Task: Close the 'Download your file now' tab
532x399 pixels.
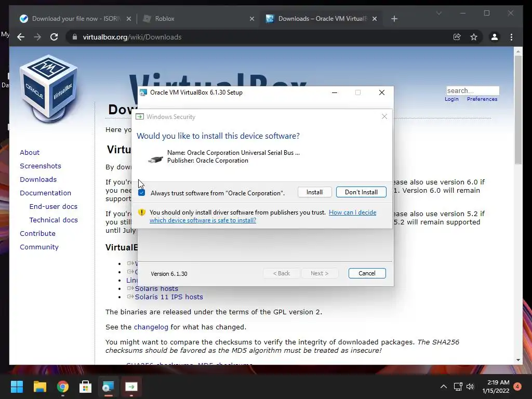Action: pyautogui.click(x=129, y=19)
